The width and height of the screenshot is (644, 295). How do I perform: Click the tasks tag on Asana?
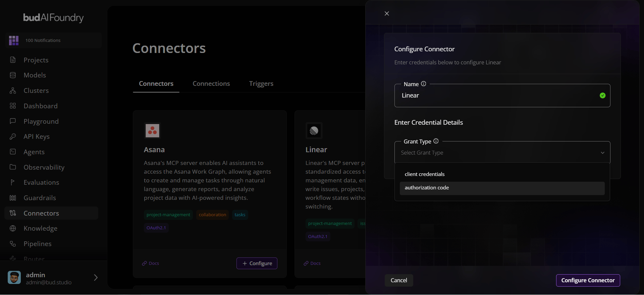240,215
